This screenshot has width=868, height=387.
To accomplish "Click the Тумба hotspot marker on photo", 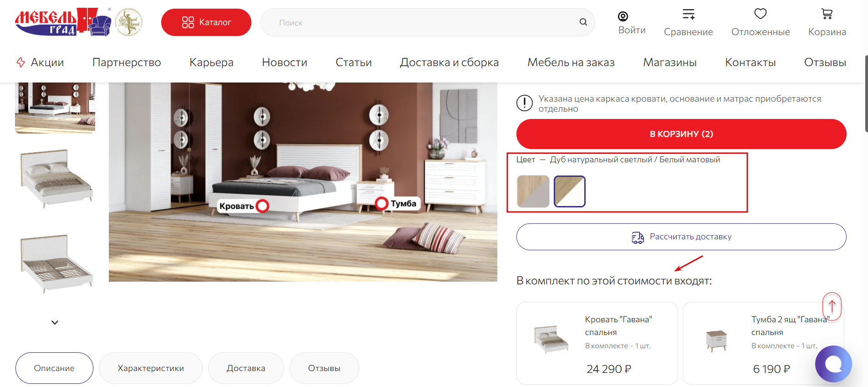I will (382, 203).
